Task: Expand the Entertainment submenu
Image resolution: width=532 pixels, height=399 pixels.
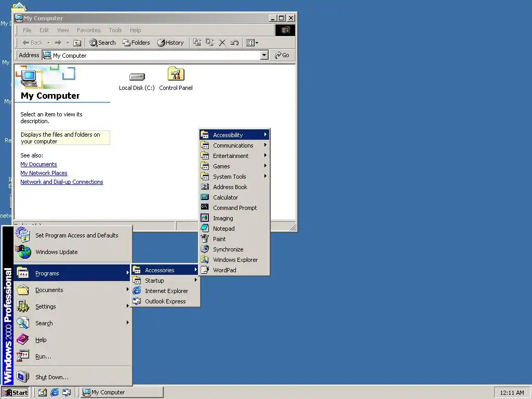Action: 234,156
